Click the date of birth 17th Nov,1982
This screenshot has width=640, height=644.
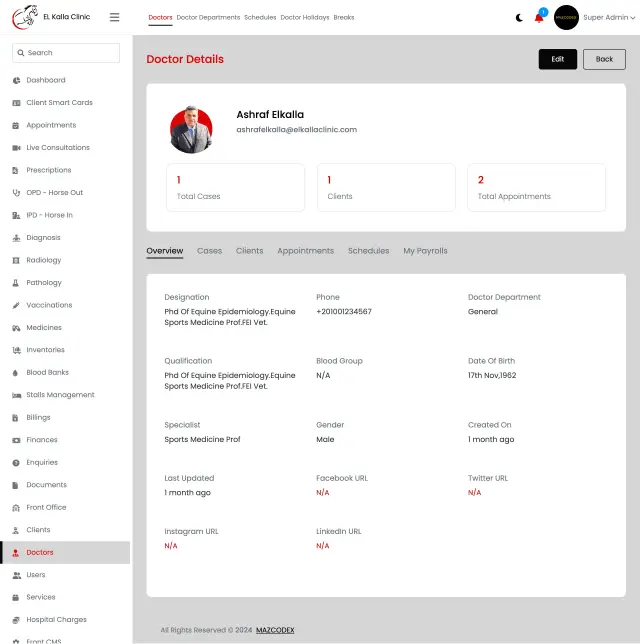pyautogui.click(x=492, y=375)
